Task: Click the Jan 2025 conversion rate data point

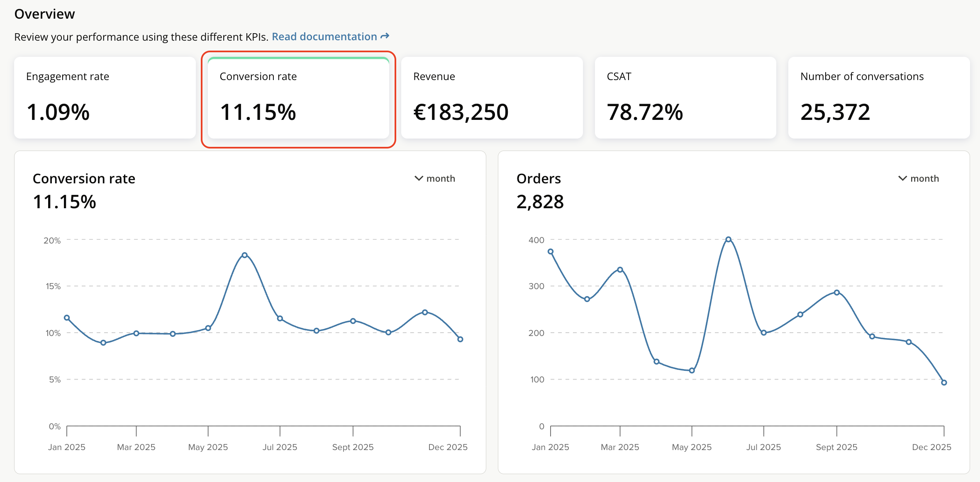Action: point(67,318)
